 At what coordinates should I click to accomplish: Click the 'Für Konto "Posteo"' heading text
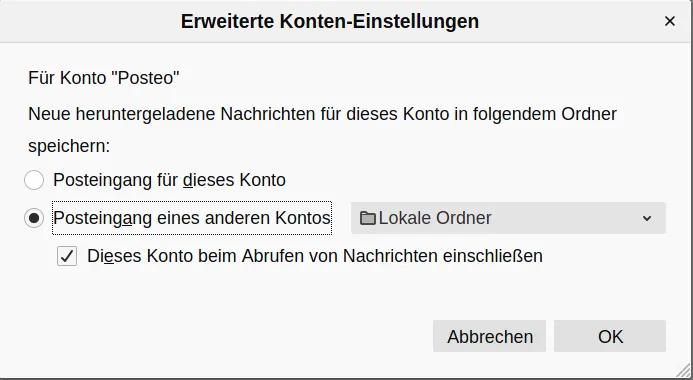104,78
